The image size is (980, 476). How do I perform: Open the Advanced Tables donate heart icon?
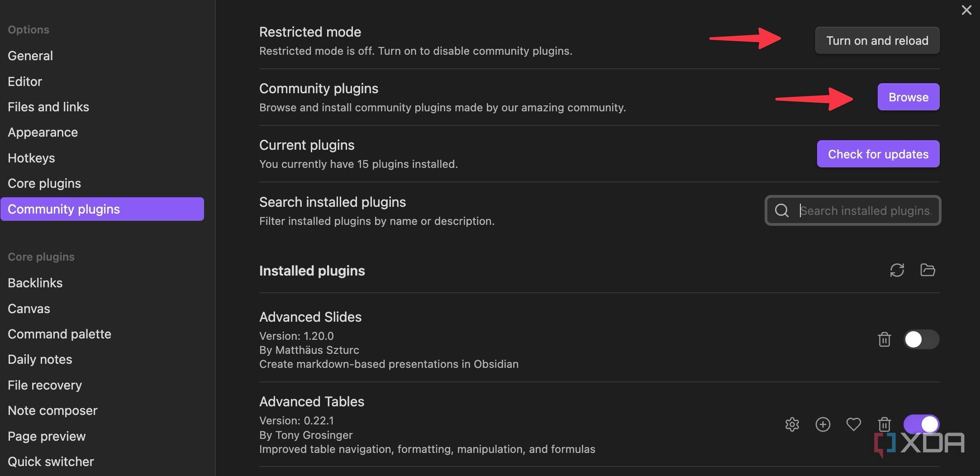point(854,424)
